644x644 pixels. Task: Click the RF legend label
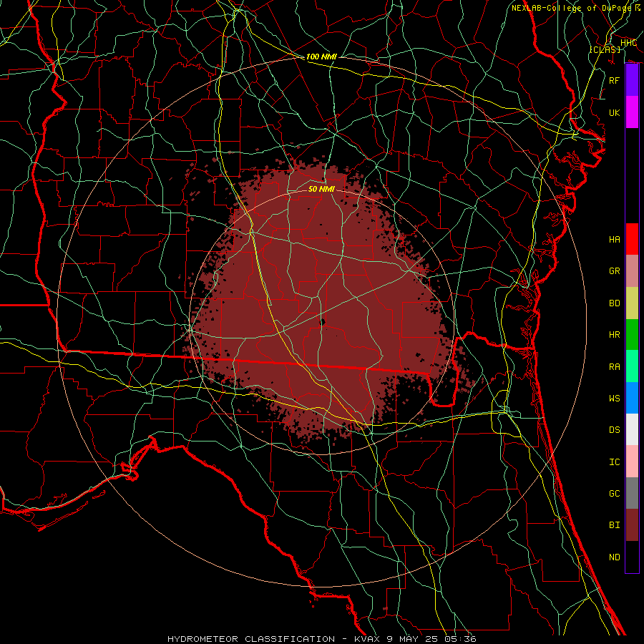[x=614, y=80]
